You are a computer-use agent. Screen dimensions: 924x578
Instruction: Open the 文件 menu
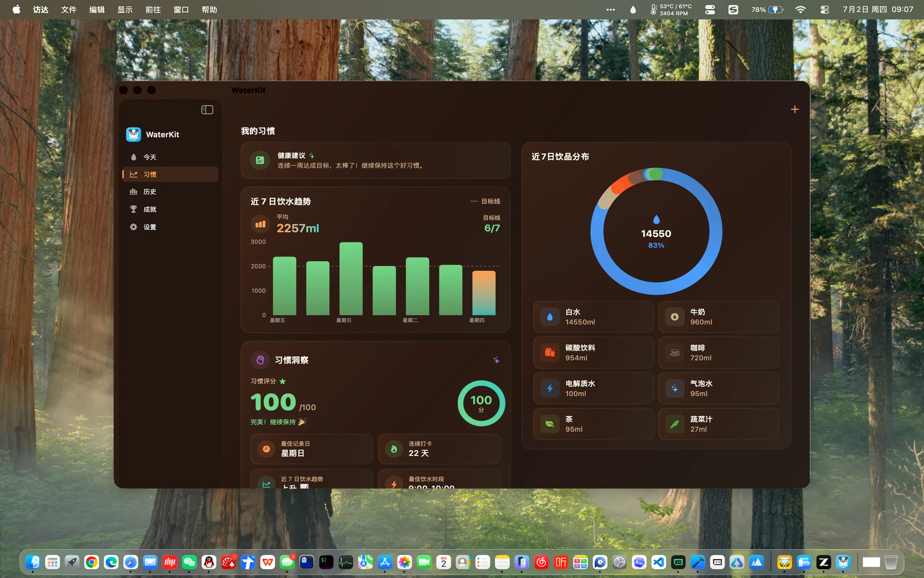tap(69, 10)
